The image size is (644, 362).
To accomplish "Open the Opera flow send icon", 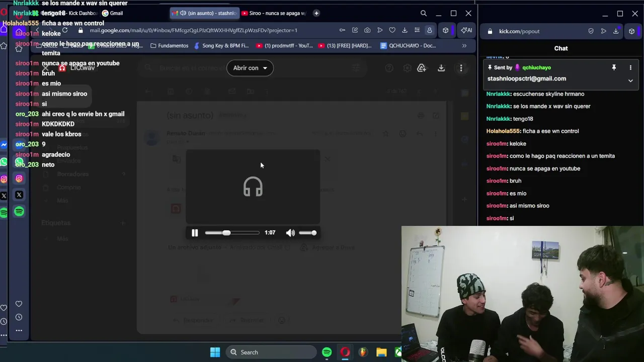I will pos(380,30).
